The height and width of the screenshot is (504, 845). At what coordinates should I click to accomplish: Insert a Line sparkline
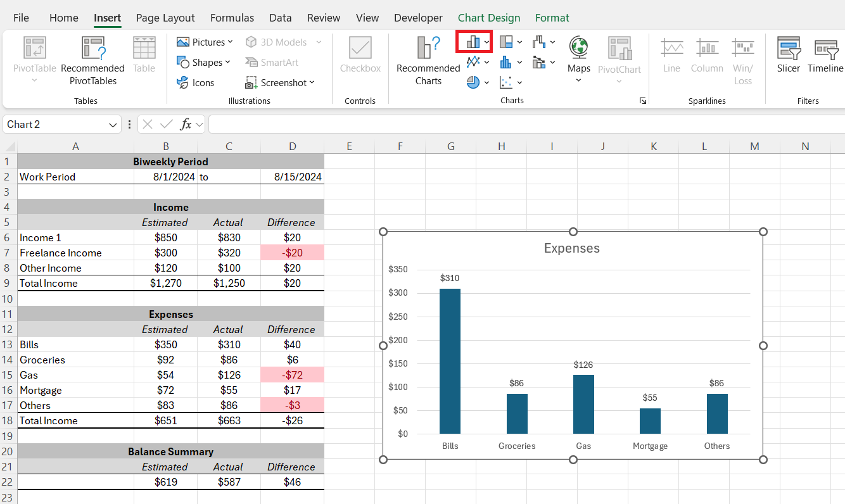pos(671,56)
